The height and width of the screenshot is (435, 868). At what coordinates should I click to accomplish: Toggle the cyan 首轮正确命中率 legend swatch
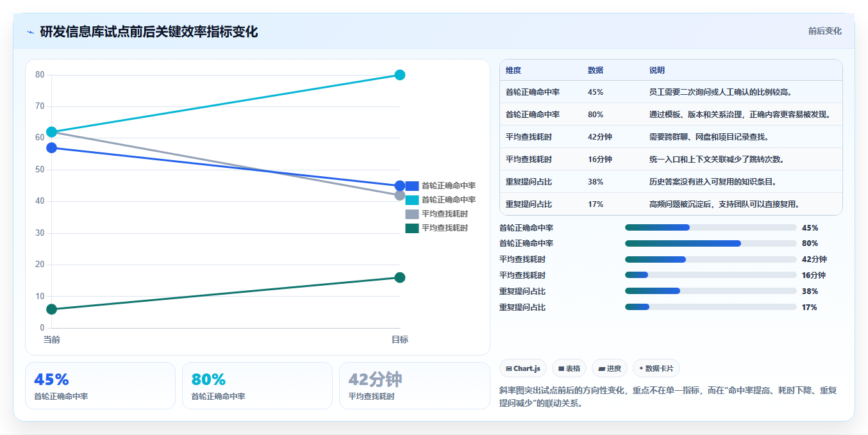click(412, 200)
